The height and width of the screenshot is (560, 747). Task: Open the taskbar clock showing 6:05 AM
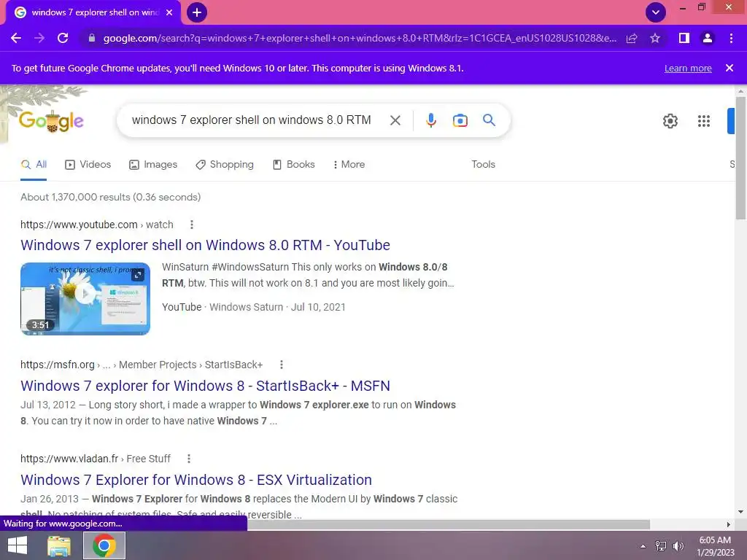point(715,546)
